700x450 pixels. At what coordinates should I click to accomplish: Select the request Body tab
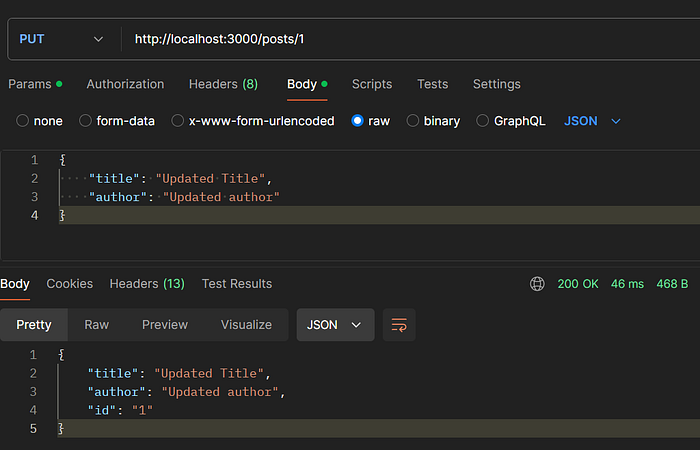pos(307,84)
